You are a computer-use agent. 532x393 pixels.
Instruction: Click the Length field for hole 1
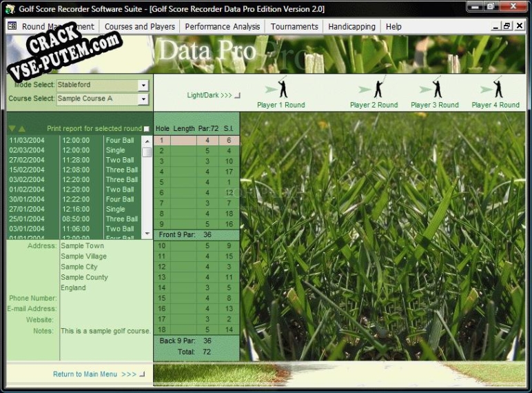[x=183, y=141]
